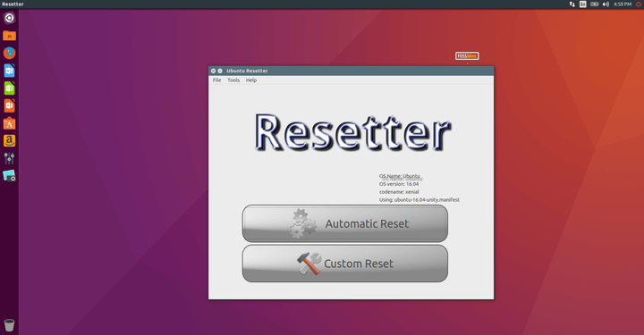Open the screenshot tool in launcher
The height and width of the screenshot is (335, 644).
(x=9, y=176)
